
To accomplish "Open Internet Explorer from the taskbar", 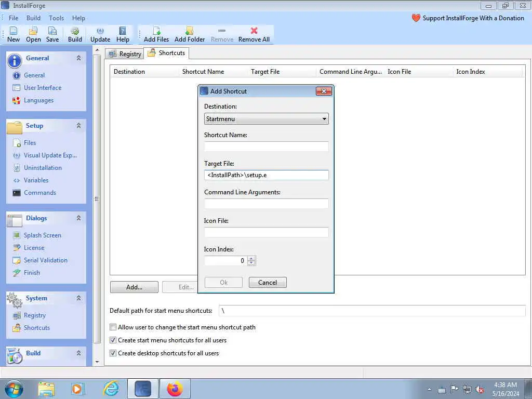I will (111, 389).
